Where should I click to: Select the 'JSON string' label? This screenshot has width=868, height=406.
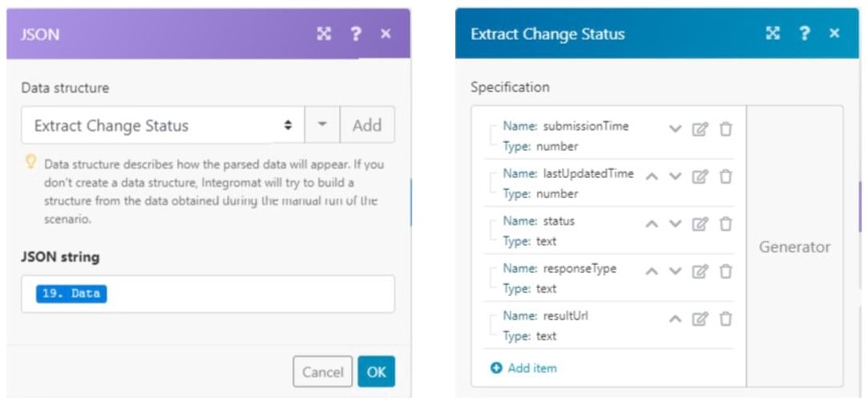pyautogui.click(x=60, y=257)
